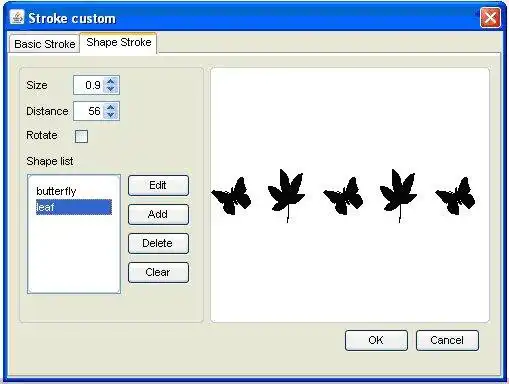509x384 pixels.
Task: Increase Distance with the up arrow
Action: pos(111,107)
